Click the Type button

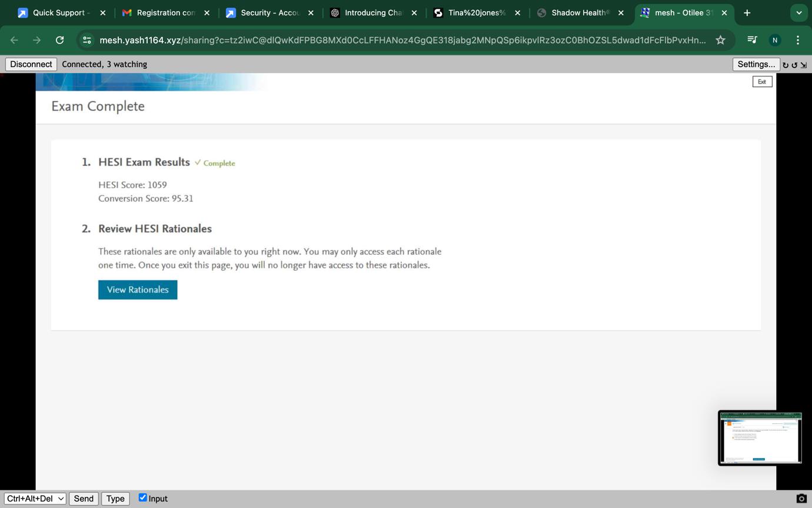pos(115,499)
